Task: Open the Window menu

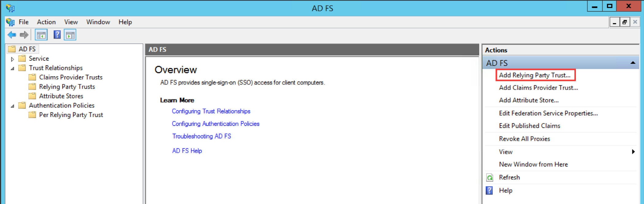Action: tap(98, 22)
